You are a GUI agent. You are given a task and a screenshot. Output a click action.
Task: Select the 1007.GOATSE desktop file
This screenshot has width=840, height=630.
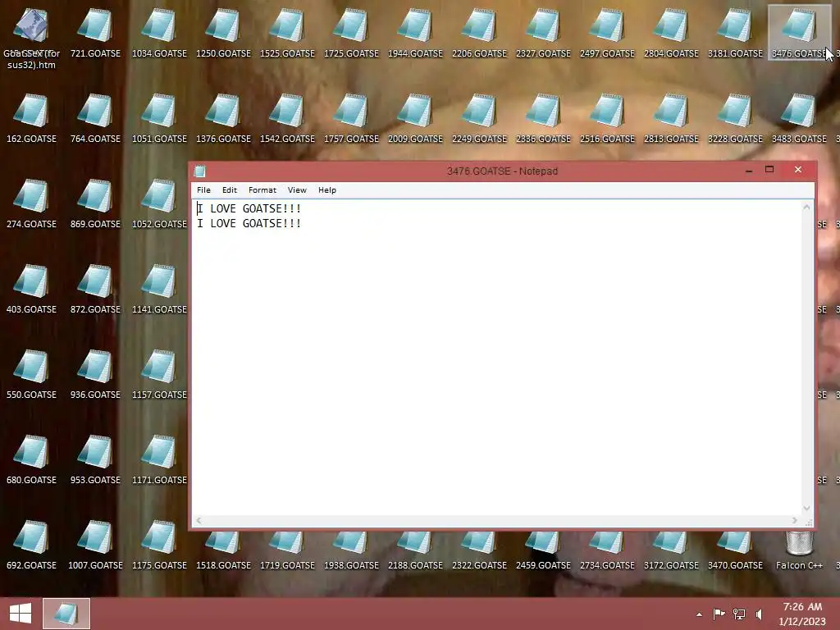coord(95,545)
